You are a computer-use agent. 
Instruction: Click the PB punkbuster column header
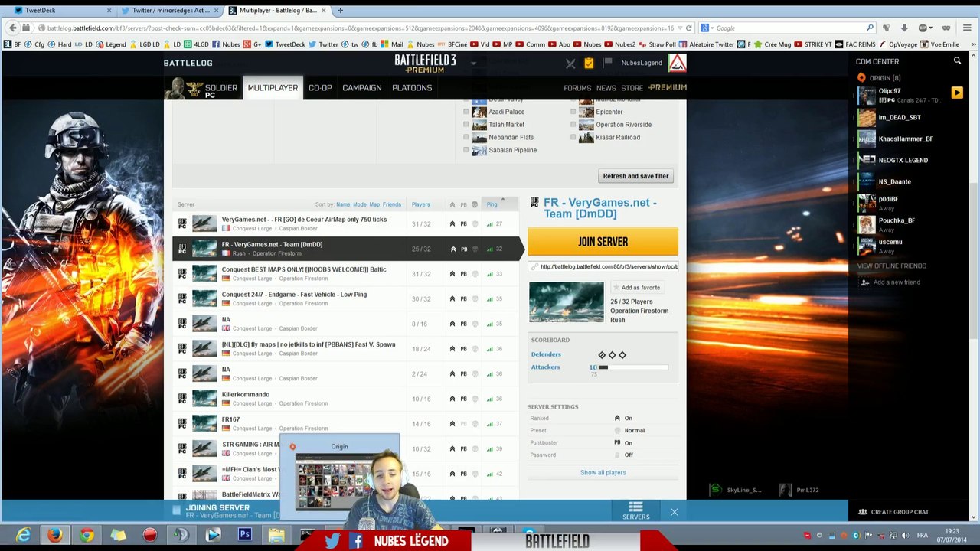(x=463, y=204)
